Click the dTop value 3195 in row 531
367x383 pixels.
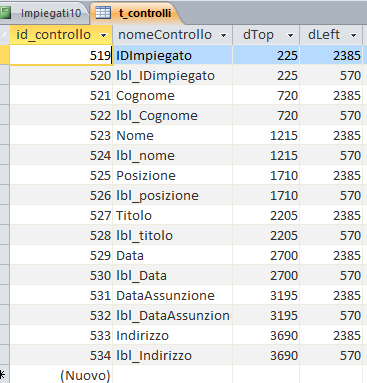coord(266,295)
